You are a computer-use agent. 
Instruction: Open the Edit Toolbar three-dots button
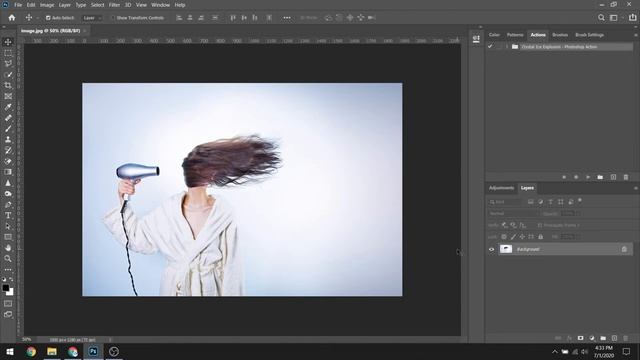8,269
